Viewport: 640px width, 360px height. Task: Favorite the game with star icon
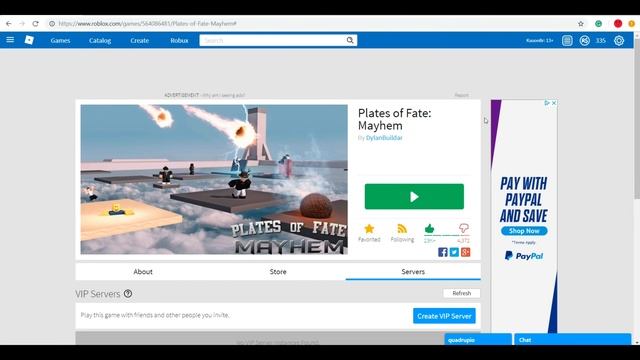369,229
